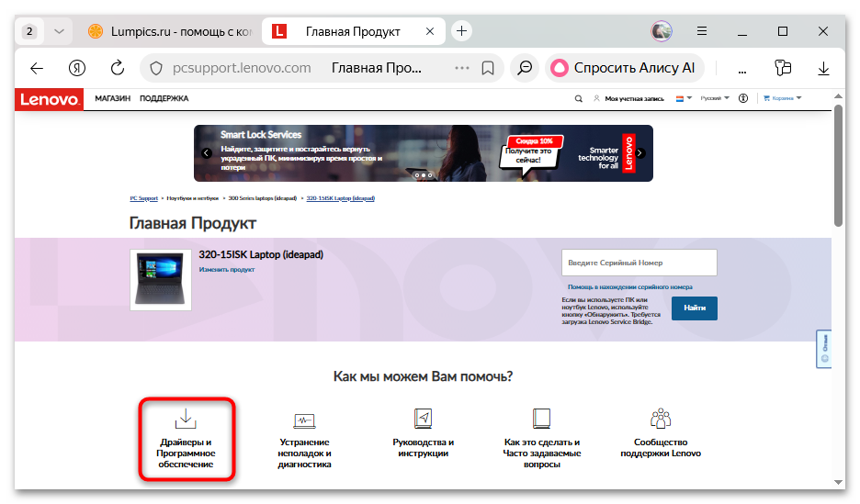The width and height of the screenshot is (860, 504).
Task: Bookmark this page
Action: click(488, 68)
